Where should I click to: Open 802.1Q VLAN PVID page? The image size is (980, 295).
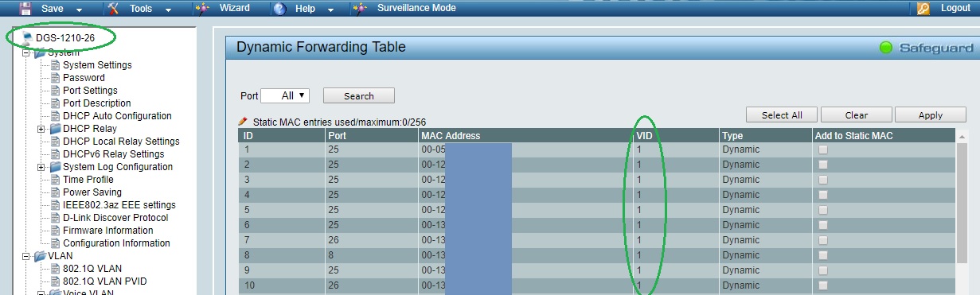tap(105, 281)
